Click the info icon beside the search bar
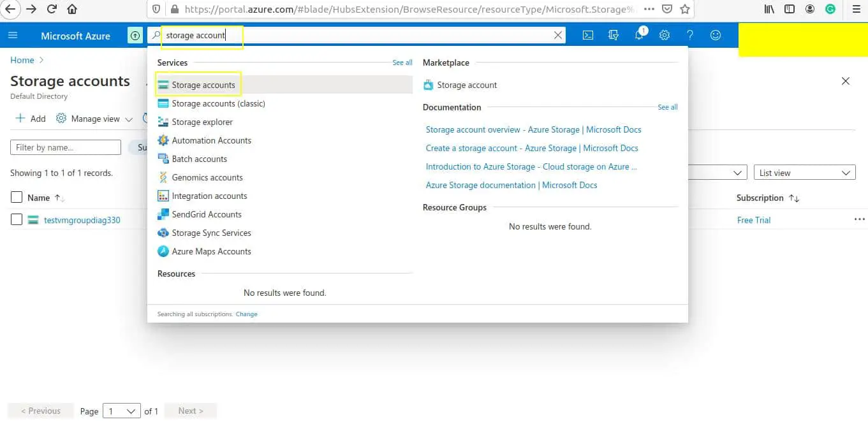This screenshot has width=868, height=431. click(x=135, y=36)
